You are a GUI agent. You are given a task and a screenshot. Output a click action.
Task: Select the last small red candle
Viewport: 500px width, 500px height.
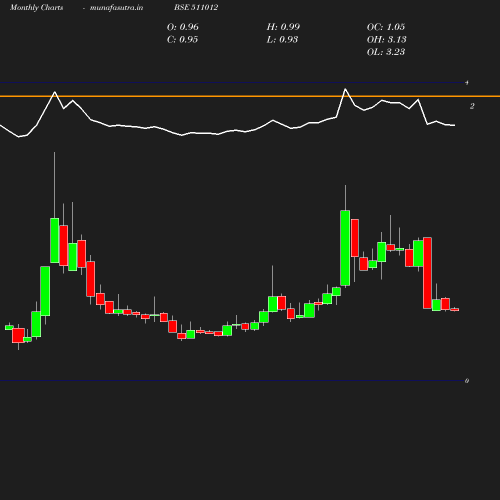click(455, 310)
